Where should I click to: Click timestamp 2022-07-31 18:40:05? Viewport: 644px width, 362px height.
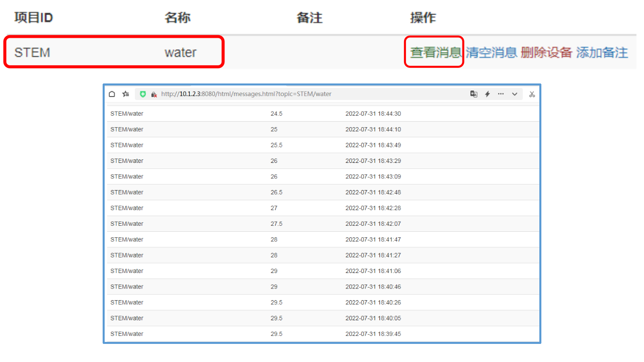click(373, 318)
